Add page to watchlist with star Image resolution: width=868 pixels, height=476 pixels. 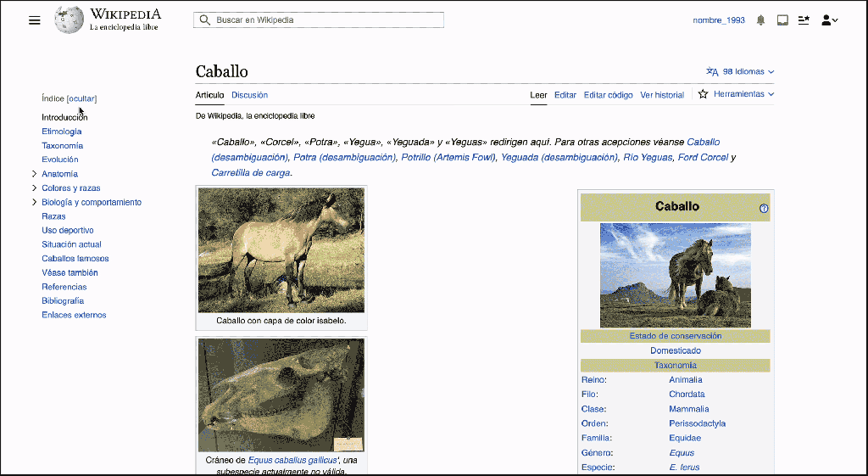click(703, 94)
